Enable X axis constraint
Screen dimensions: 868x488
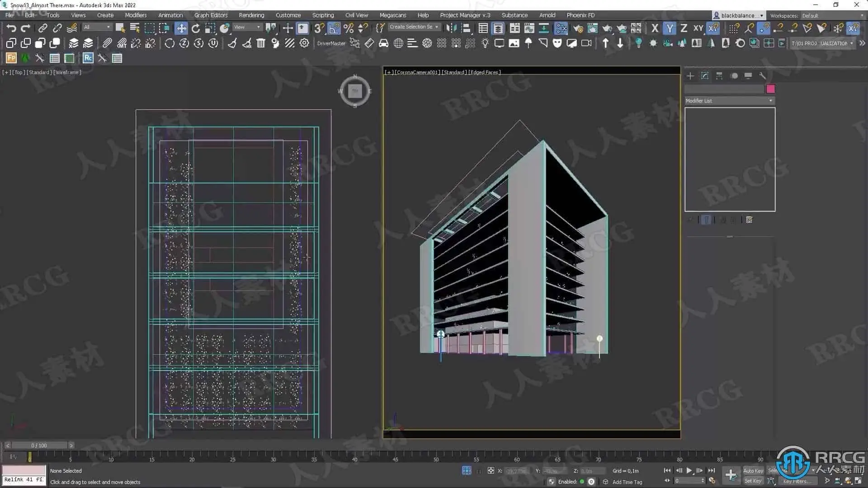[x=655, y=28]
